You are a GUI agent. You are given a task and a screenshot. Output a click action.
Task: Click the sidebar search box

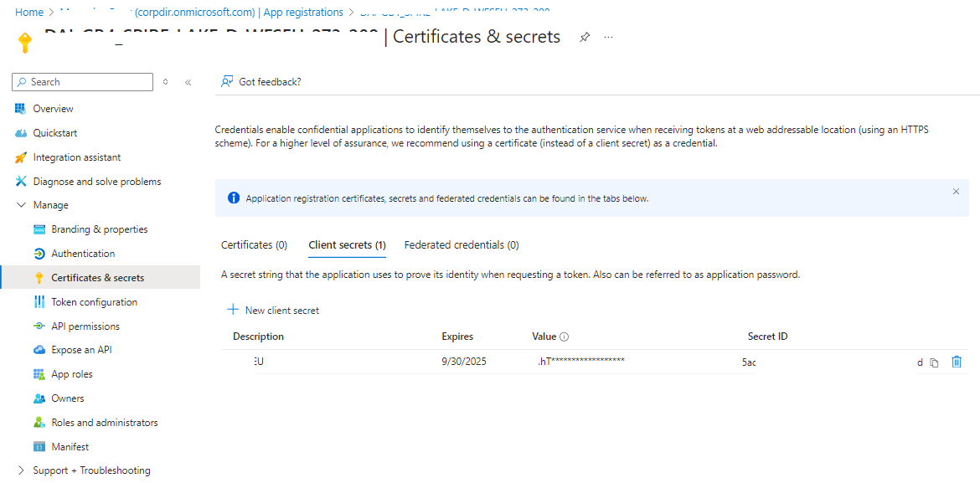tap(81, 81)
